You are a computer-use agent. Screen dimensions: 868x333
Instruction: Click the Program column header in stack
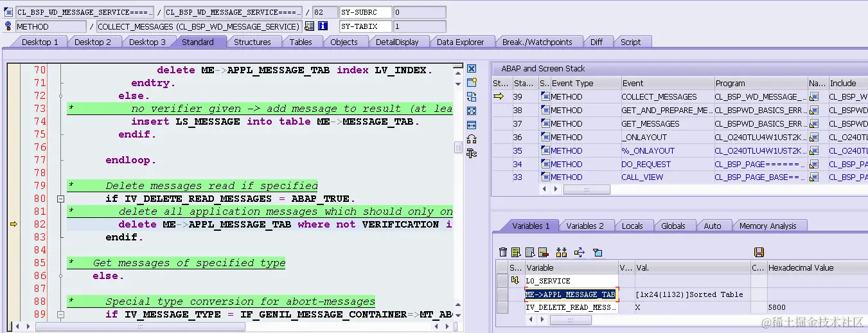pyautogui.click(x=761, y=83)
